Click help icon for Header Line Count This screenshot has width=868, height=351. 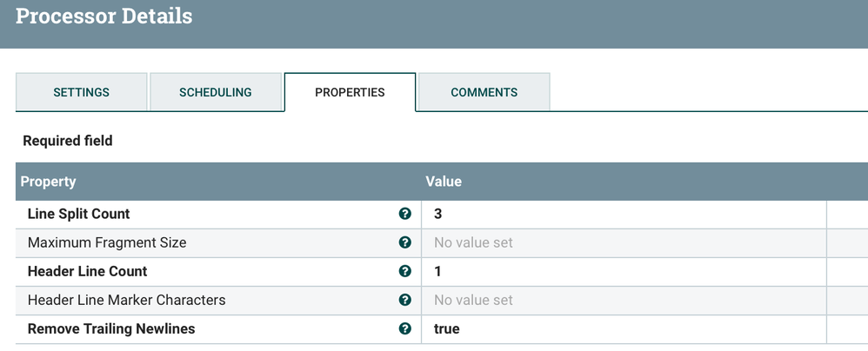pos(404,271)
